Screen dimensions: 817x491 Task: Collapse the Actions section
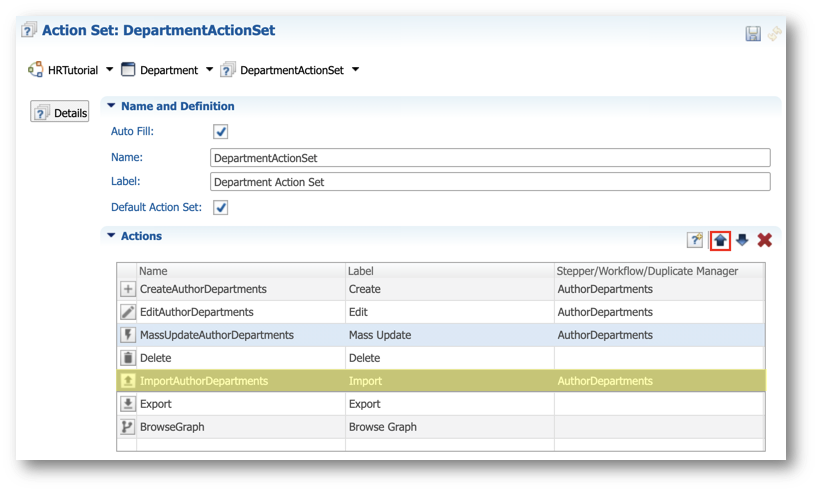(x=111, y=236)
